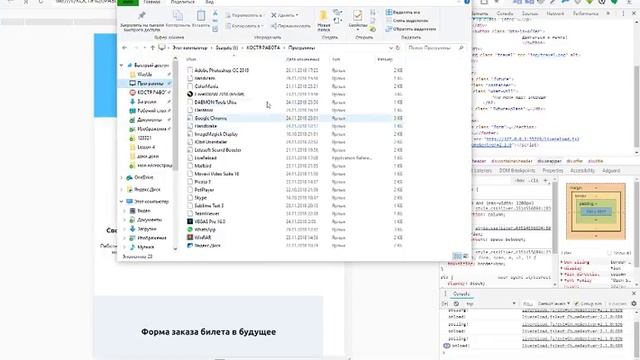This screenshot has height=360, width=640.
Task: Click the Copy icon in Explorer ribbon
Action: point(178,16)
